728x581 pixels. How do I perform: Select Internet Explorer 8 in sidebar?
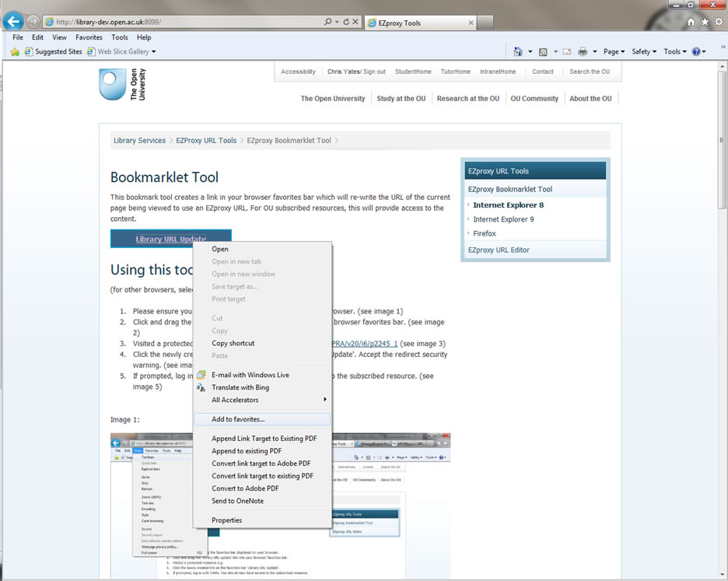(x=508, y=205)
